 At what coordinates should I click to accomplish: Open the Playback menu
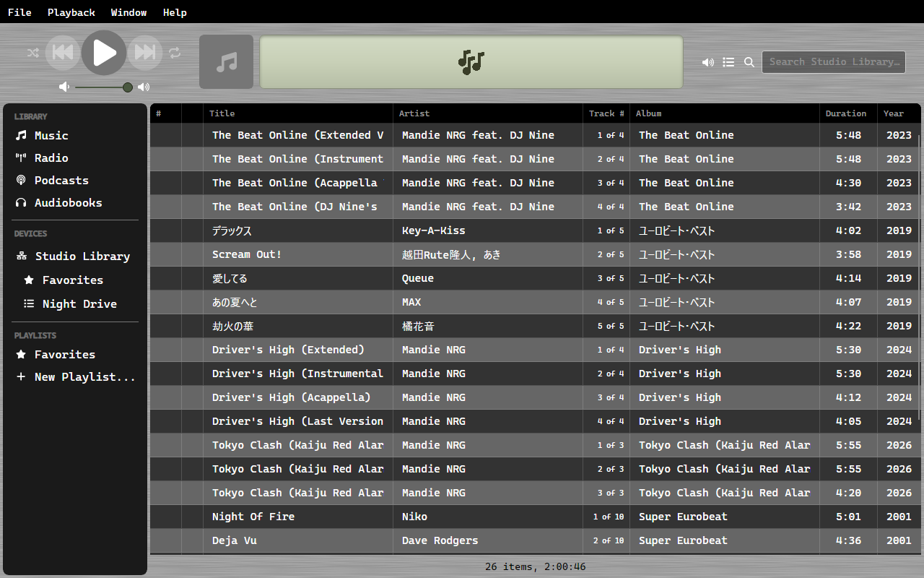click(x=71, y=12)
